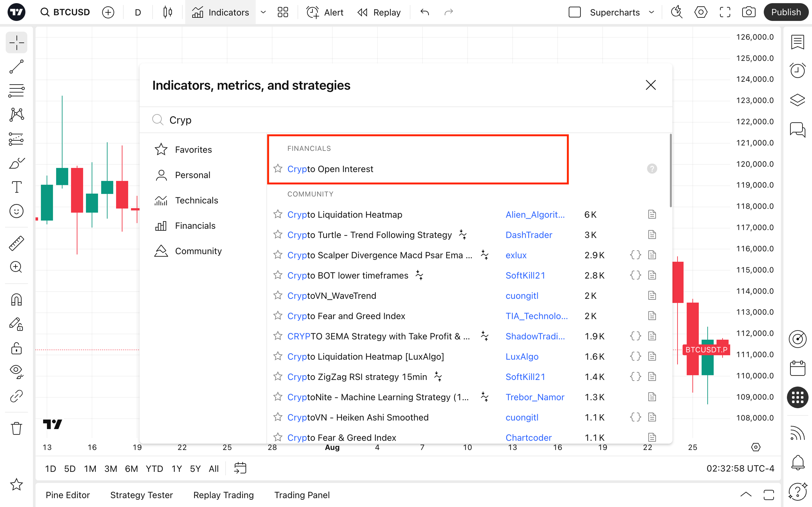
Task: Open the Go to date calendar icon
Action: pyautogui.click(x=240, y=468)
